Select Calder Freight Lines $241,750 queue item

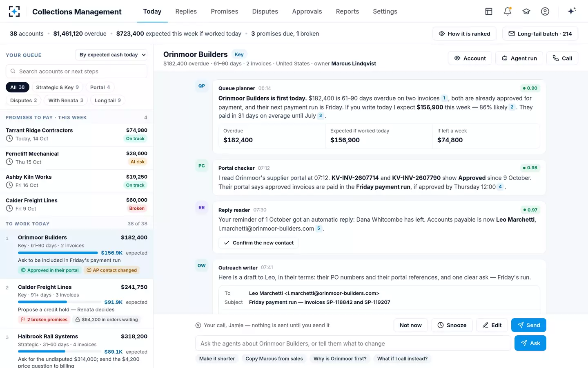77,303
